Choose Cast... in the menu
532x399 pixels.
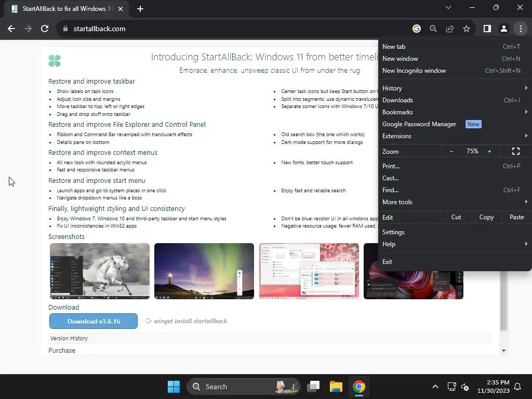pyautogui.click(x=455, y=178)
